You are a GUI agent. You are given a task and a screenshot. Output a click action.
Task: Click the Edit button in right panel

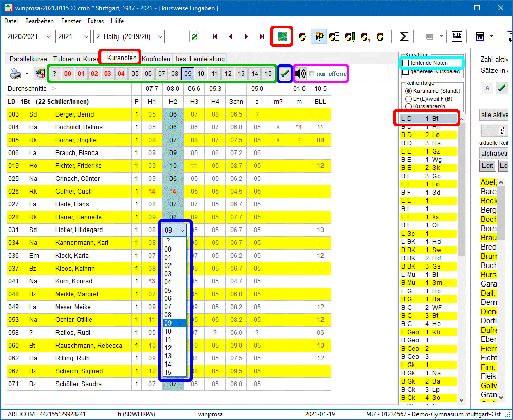click(487, 166)
